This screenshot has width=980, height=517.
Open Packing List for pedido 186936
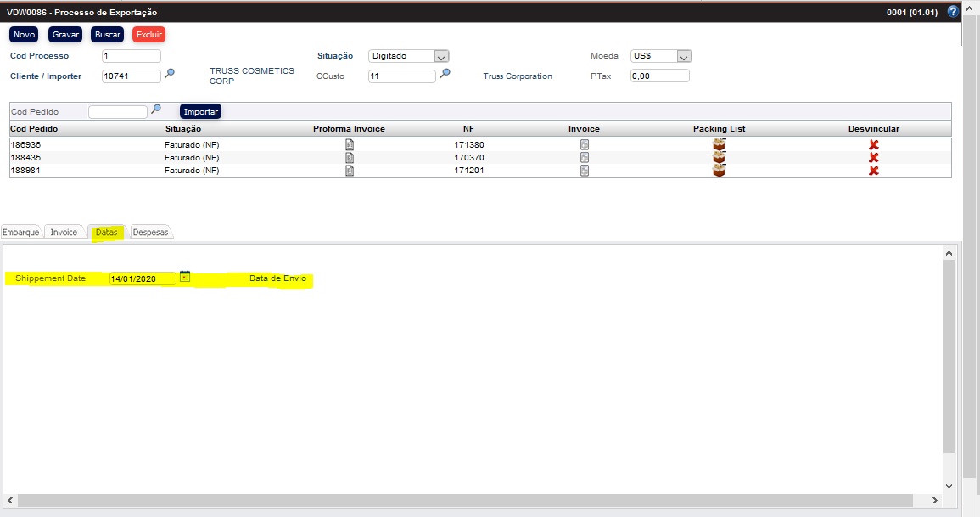click(x=719, y=144)
